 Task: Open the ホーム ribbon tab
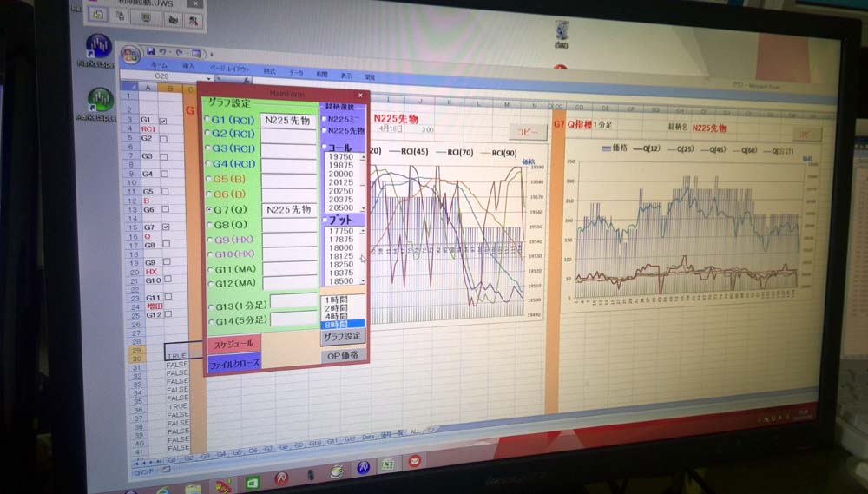coord(160,65)
